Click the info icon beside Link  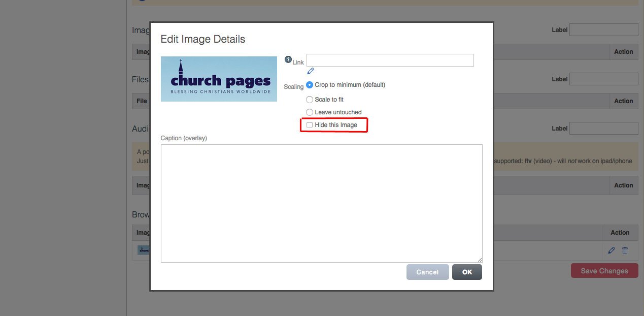click(x=288, y=59)
